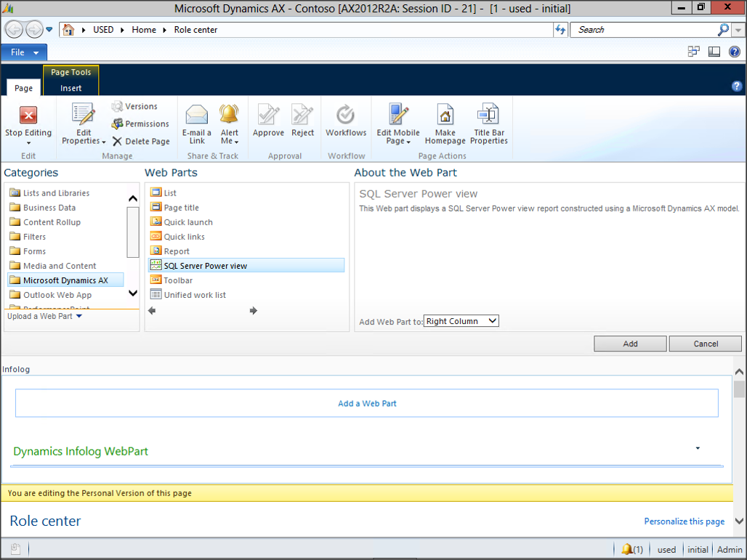Click the Edit Mobile Page icon
The image size is (747, 560).
(x=397, y=116)
